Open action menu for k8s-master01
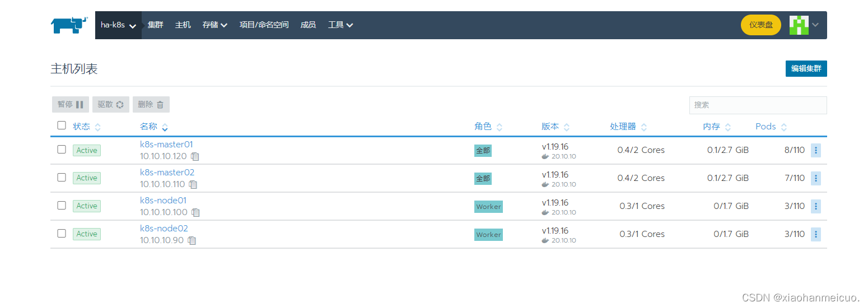 click(816, 150)
